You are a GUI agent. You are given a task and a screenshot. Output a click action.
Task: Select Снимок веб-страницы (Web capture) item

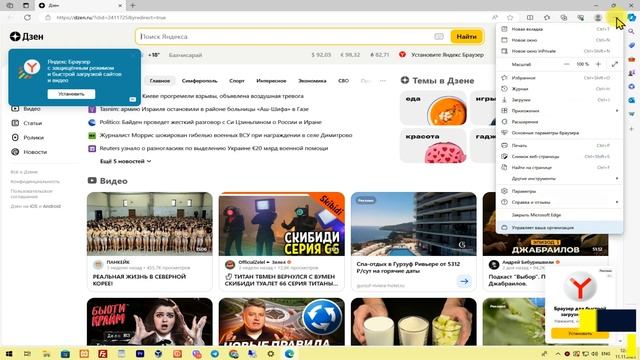click(559, 156)
